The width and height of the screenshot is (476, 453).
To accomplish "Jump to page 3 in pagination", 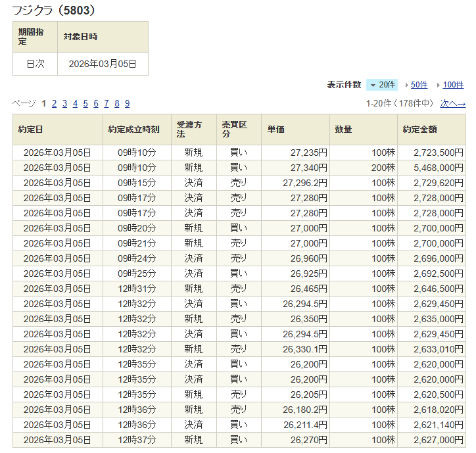I will pyautogui.click(x=64, y=103).
